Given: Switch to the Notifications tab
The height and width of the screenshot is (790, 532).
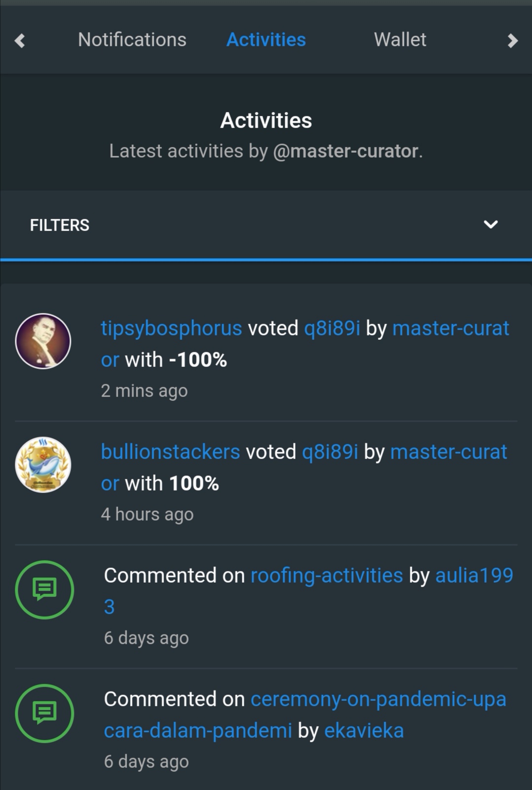Looking at the screenshot, I should pyautogui.click(x=132, y=40).
